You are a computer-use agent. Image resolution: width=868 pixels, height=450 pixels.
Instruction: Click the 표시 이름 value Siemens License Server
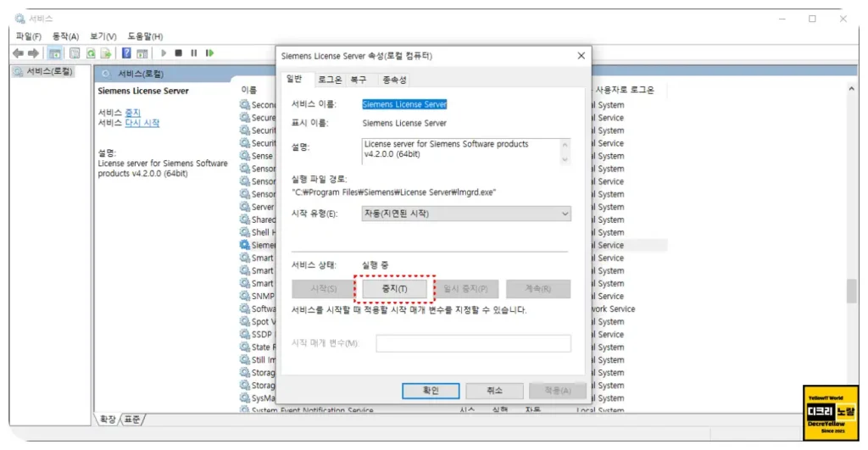(404, 123)
